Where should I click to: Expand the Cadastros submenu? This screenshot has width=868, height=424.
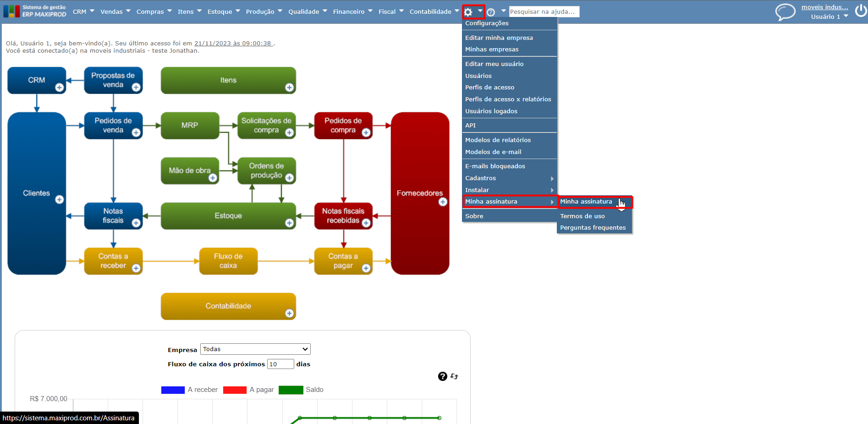point(509,178)
